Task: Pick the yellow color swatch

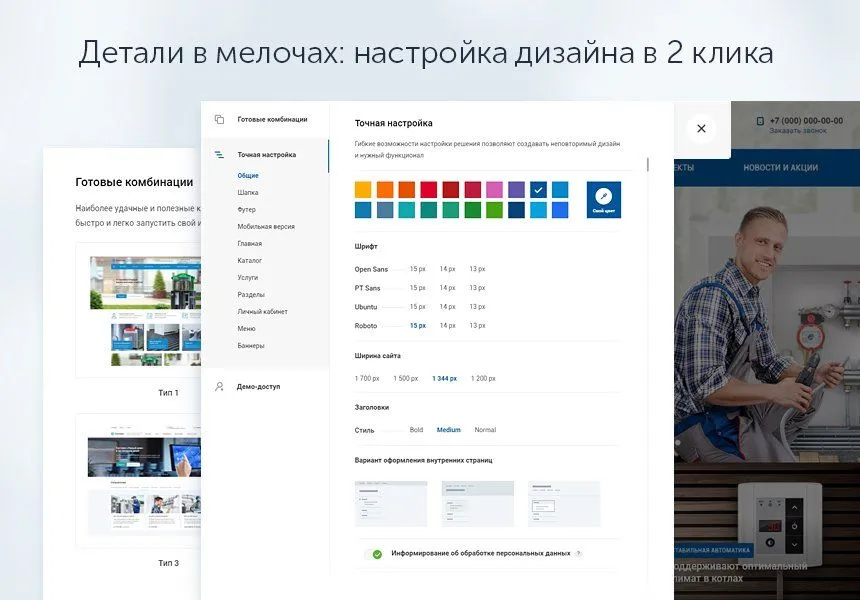Action: click(363, 189)
